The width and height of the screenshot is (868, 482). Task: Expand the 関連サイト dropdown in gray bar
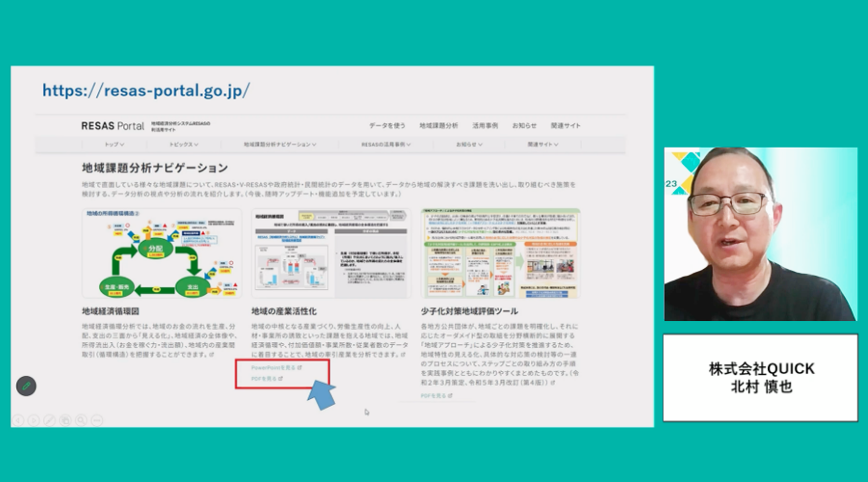pyautogui.click(x=542, y=145)
